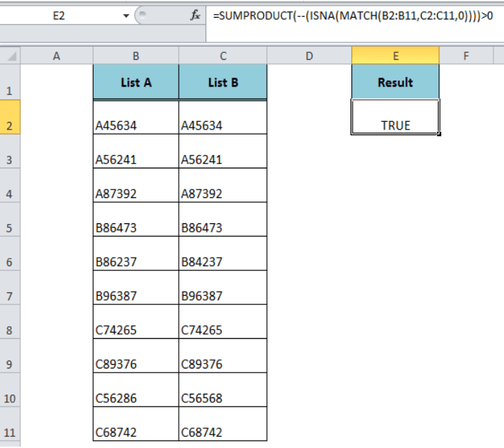
Task: Select the TRUE result cell E2
Action: pyautogui.click(x=396, y=117)
